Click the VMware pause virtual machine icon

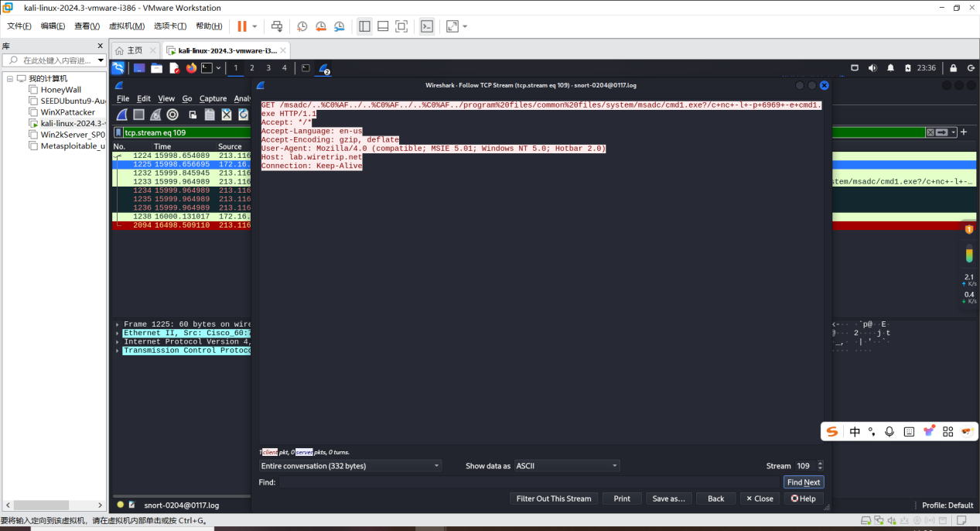[242, 26]
